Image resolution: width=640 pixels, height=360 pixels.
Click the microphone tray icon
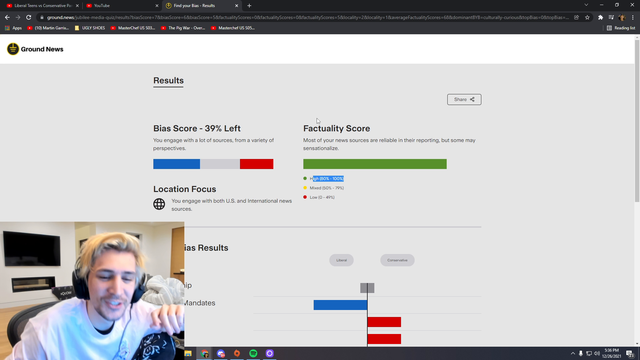581,353
